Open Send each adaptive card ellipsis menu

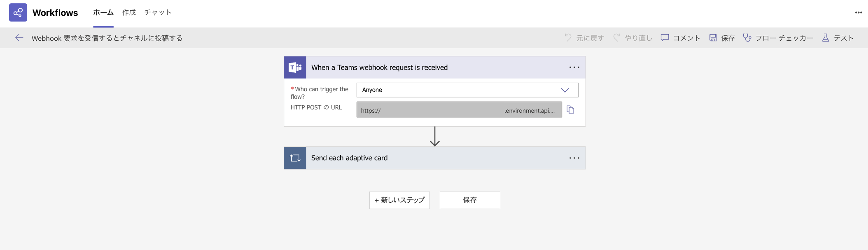pos(574,158)
